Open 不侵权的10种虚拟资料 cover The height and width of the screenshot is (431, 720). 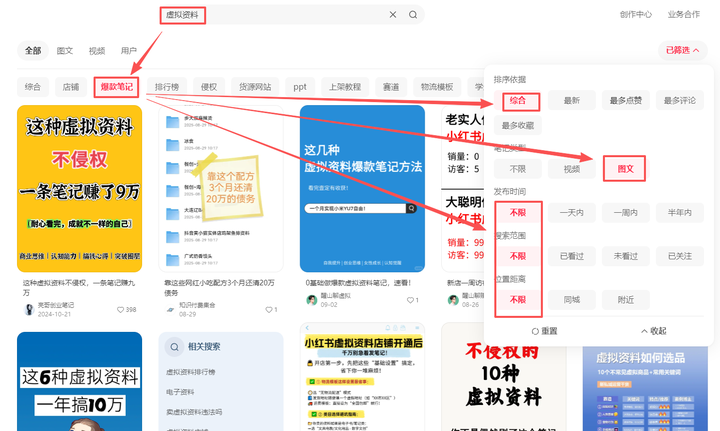504,376
